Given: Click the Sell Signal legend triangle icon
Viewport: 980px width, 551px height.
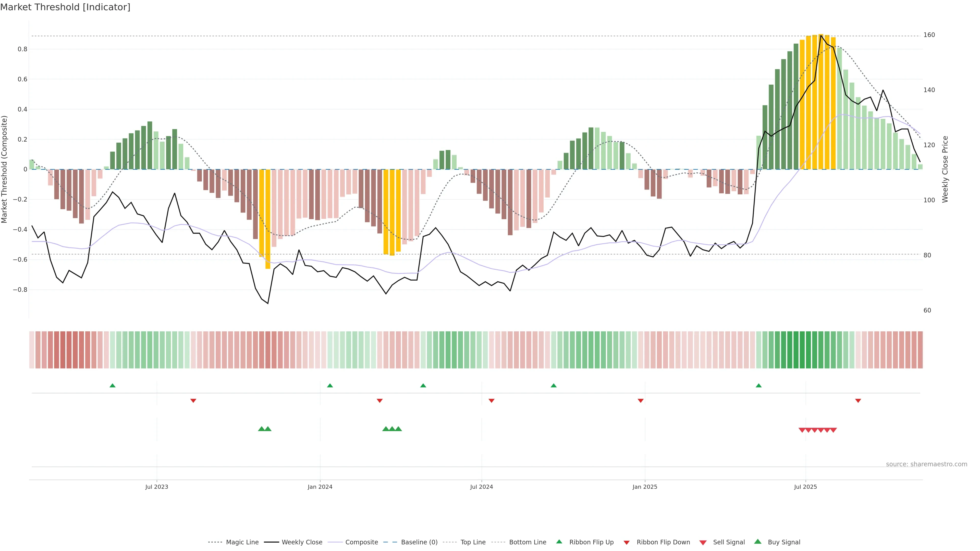Looking at the screenshot, I should (x=703, y=543).
